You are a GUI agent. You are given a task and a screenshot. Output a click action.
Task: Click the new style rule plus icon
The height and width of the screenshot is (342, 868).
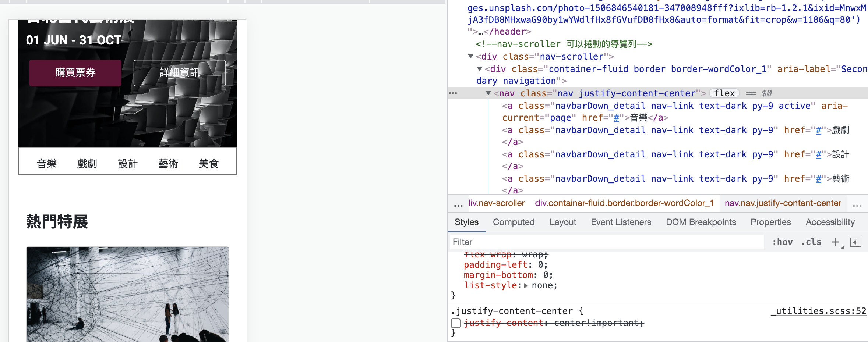[x=836, y=242]
